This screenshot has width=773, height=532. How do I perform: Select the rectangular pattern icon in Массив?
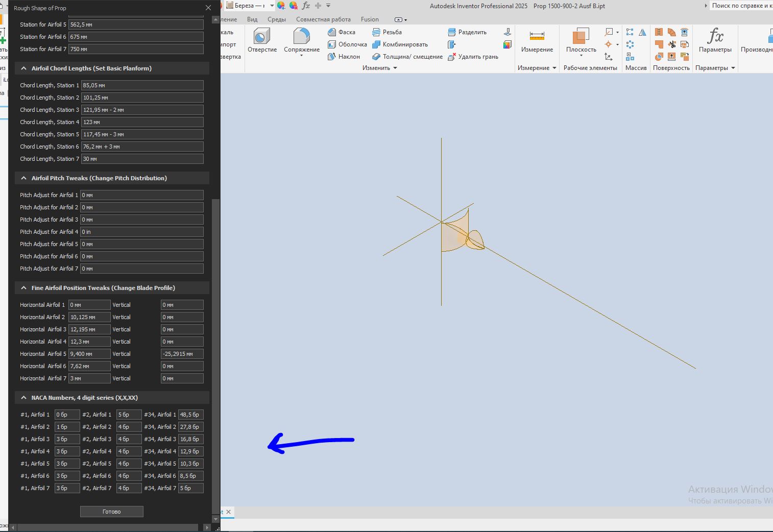coord(630,32)
